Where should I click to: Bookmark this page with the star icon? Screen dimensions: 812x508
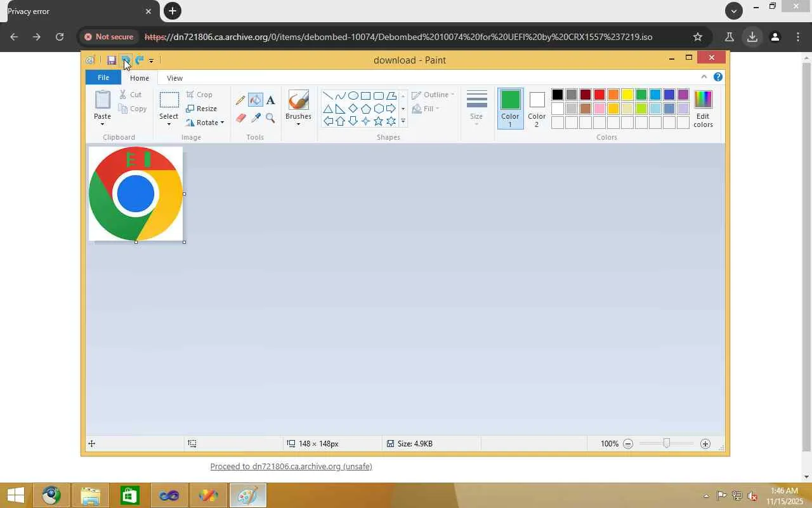[x=698, y=37]
